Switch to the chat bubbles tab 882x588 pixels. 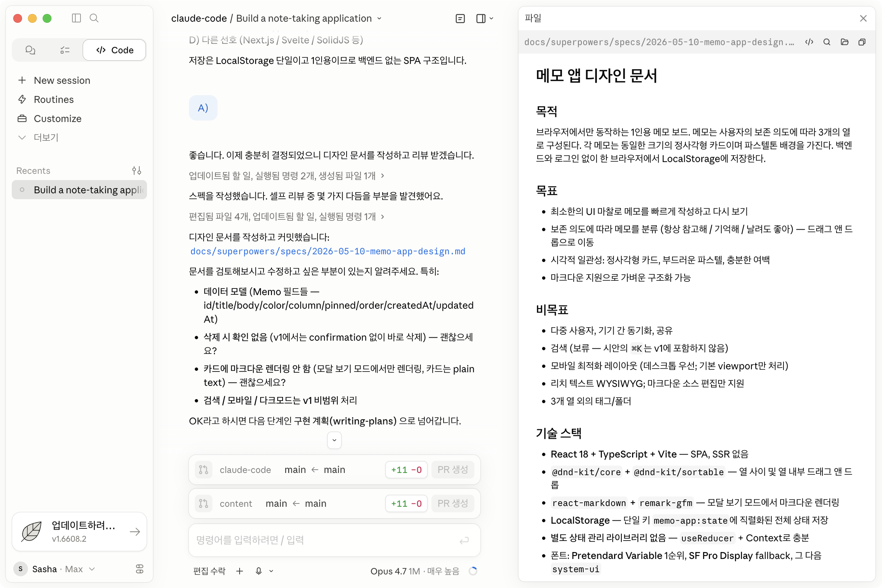tap(31, 50)
